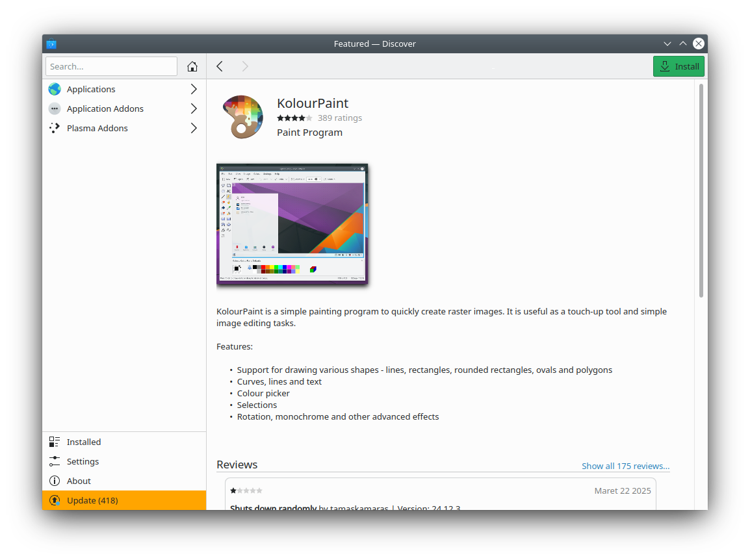Click the Selections feature bullet

click(257, 405)
